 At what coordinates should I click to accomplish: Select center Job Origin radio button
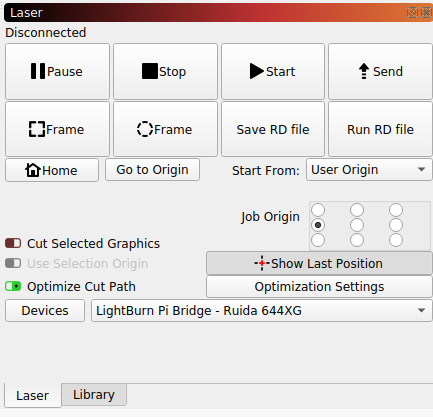(x=357, y=225)
